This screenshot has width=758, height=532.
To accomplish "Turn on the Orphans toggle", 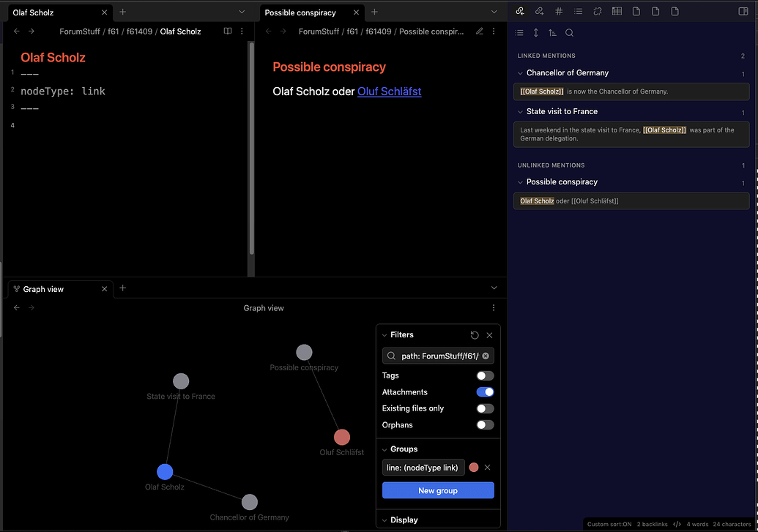I will pyautogui.click(x=485, y=425).
